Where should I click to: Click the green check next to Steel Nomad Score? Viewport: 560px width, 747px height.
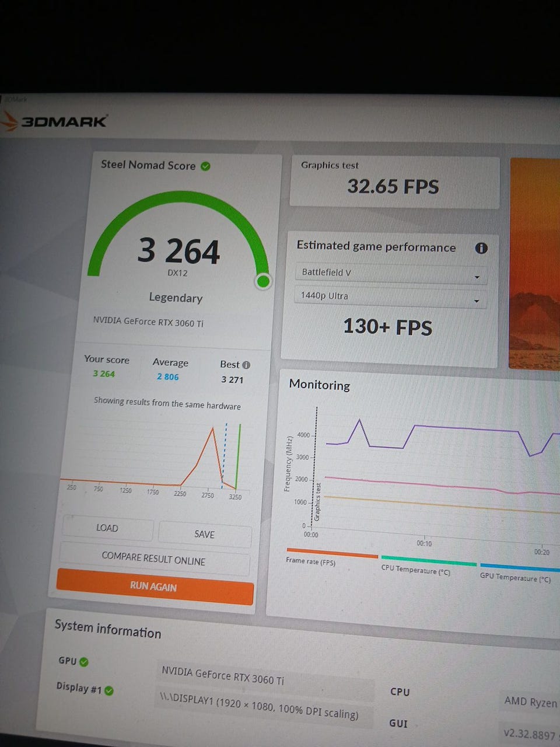[x=205, y=166]
